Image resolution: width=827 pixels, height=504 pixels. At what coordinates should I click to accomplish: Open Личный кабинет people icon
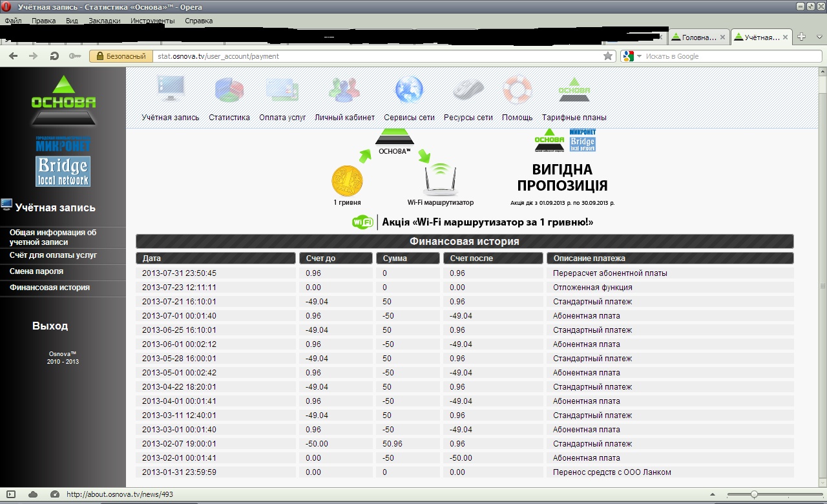click(x=344, y=89)
